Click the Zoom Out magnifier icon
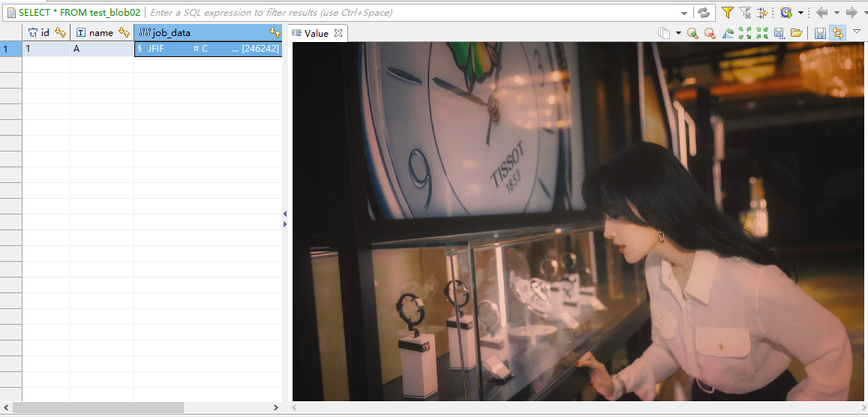Screen dimensions: 868x417 pos(710,33)
